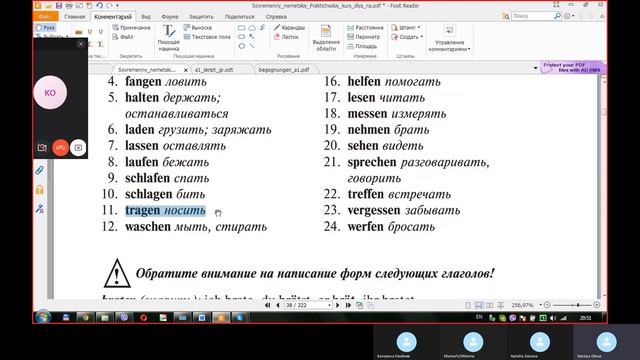Add a Примечание note comment

[x=131, y=28]
